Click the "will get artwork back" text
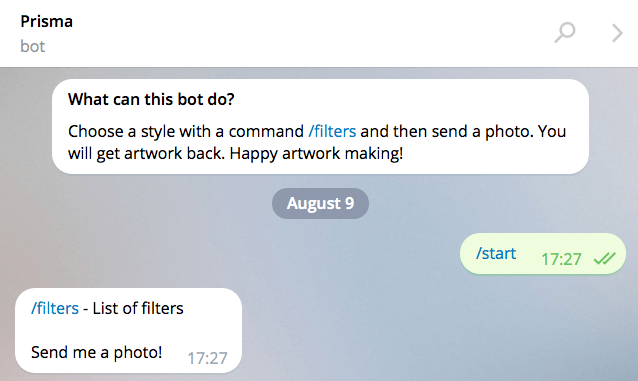 146,153
